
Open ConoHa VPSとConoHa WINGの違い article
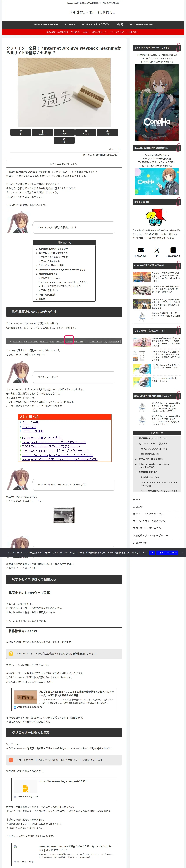click(x=157, y=304)
